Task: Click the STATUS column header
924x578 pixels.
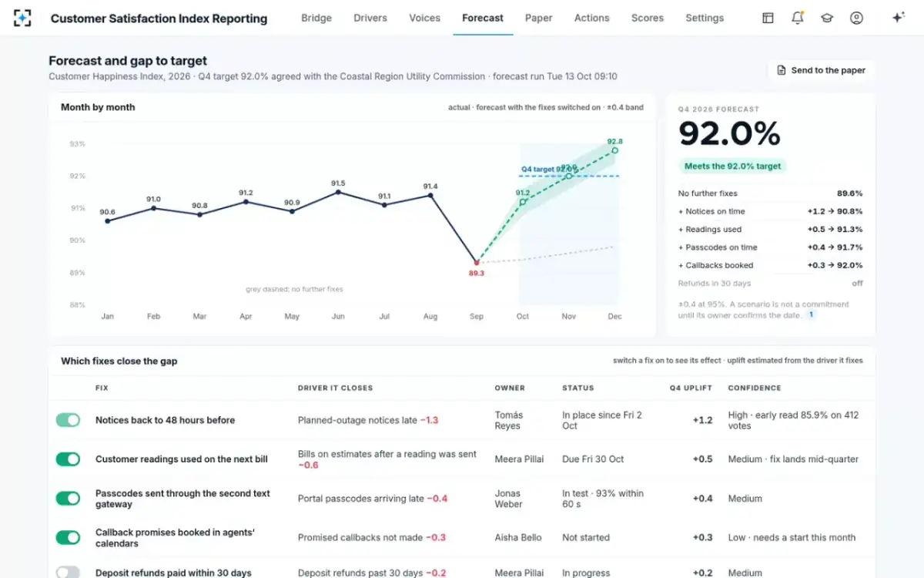Action: [578, 388]
